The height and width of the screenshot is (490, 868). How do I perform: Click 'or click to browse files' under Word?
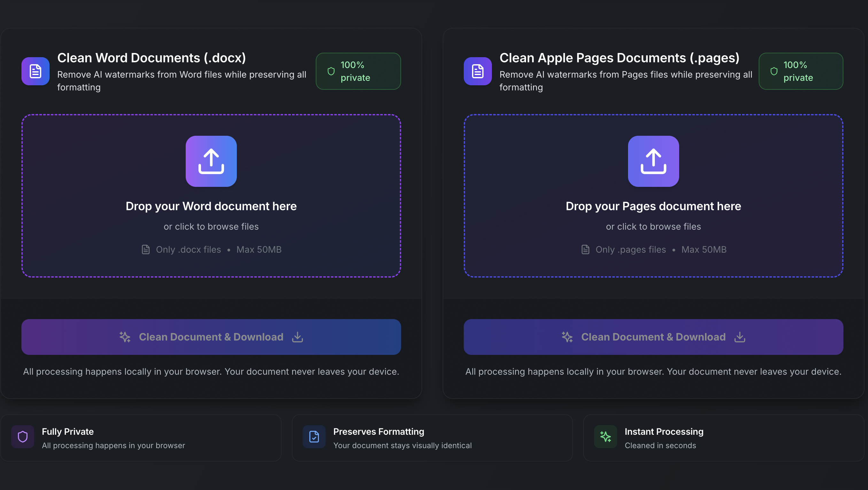pos(211,227)
